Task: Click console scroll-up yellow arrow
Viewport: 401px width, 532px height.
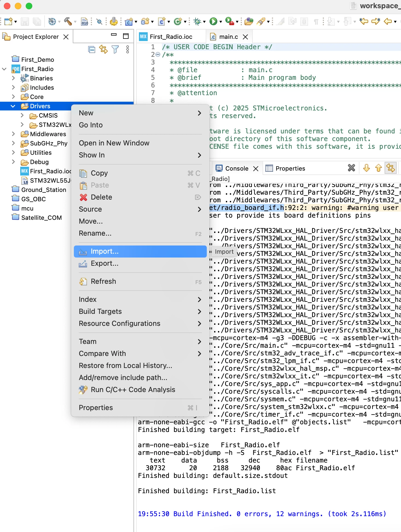Action: (x=379, y=168)
